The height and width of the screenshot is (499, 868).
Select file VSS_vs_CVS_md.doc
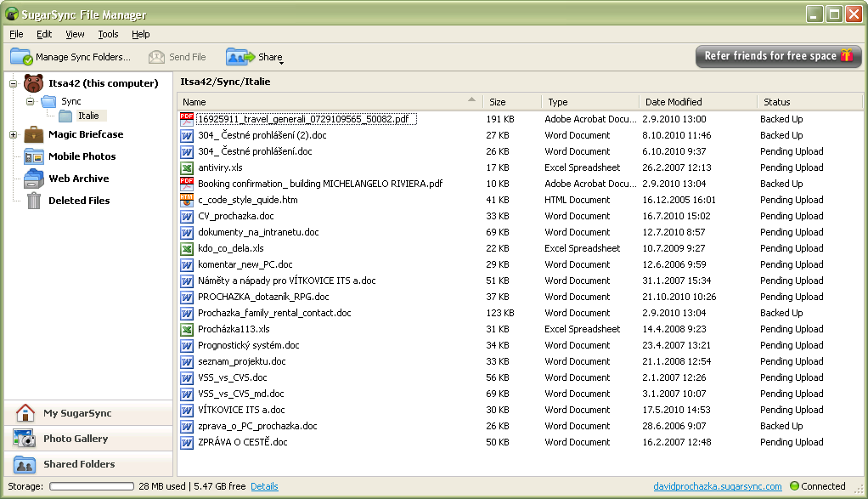click(x=241, y=394)
